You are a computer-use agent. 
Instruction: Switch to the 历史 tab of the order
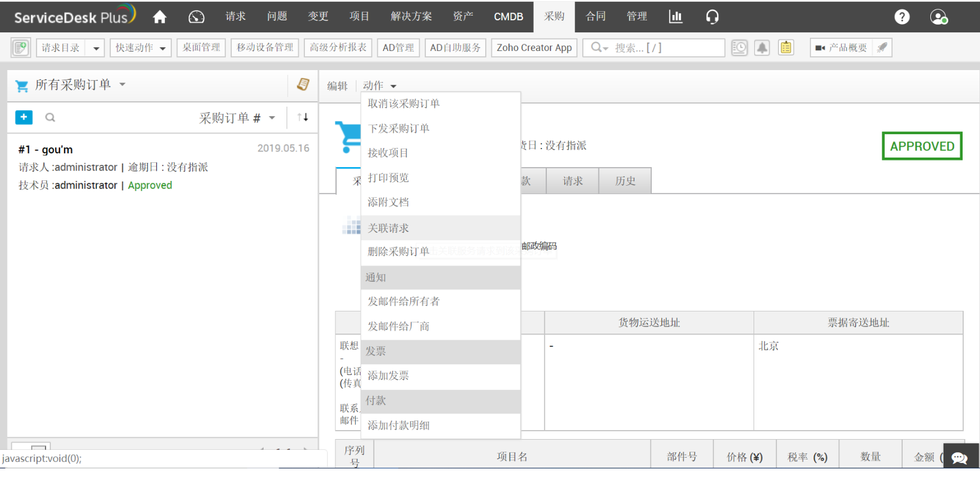[x=625, y=181]
